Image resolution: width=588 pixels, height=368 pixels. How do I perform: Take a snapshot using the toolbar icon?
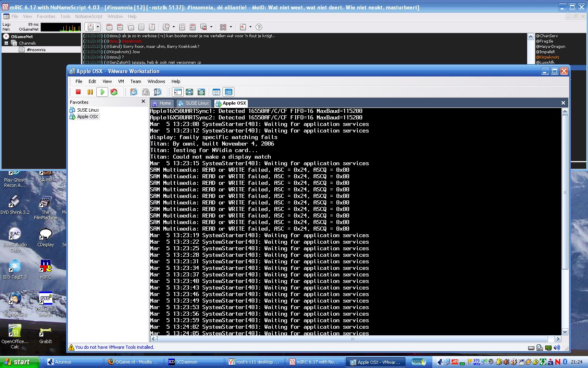coord(134,92)
